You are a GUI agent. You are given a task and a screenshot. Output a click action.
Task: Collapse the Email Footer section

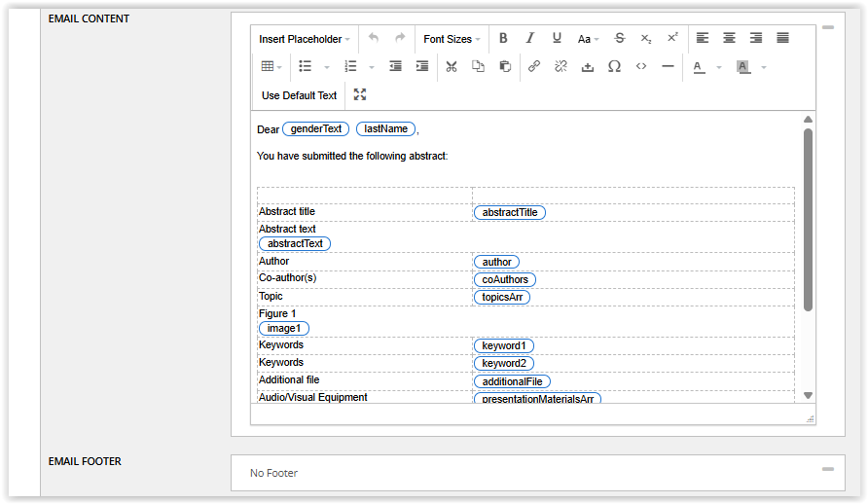click(x=827, y=469)
